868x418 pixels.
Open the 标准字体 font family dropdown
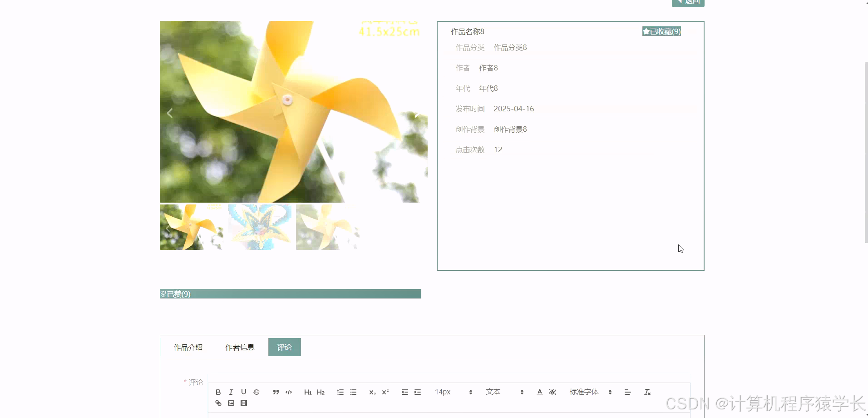[591, 392]
